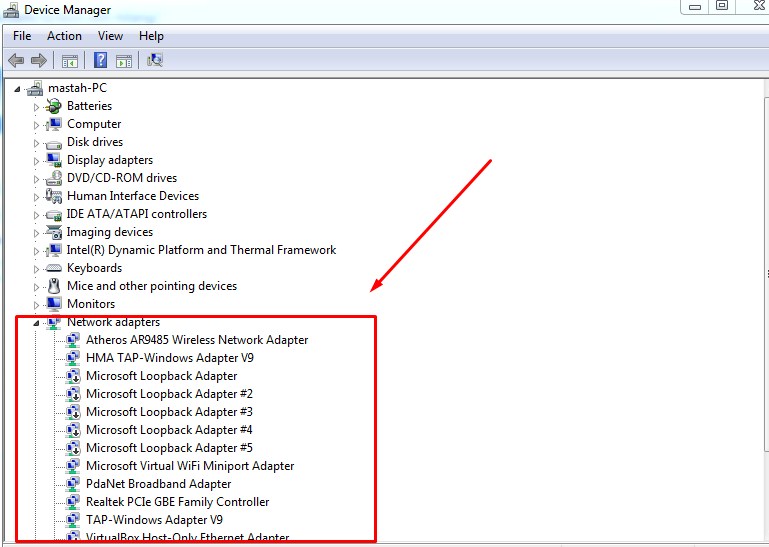The width and height of the screenshot is (769, 547).
Task: Open the File menu
Action: (x=22, y=36)
